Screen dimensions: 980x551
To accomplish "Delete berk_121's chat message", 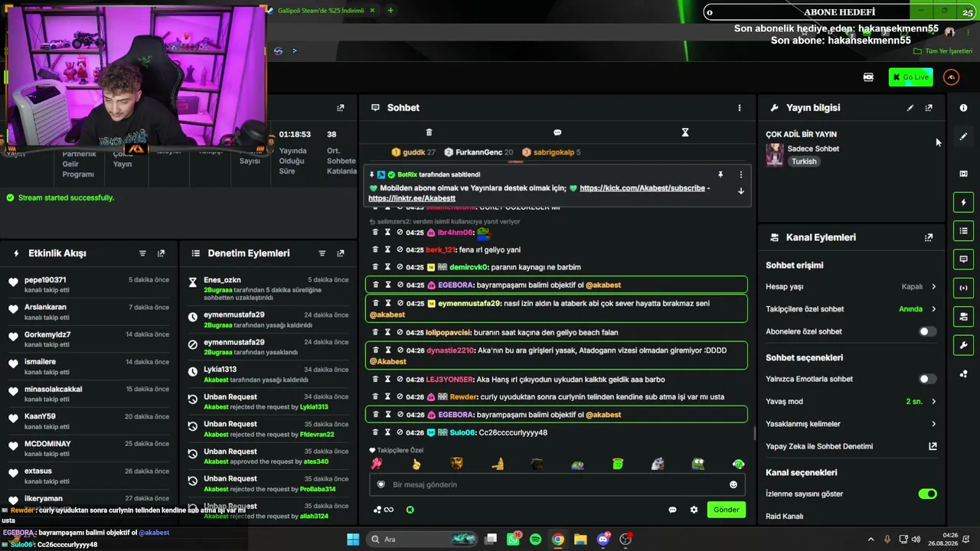I will tap(375, 249).
